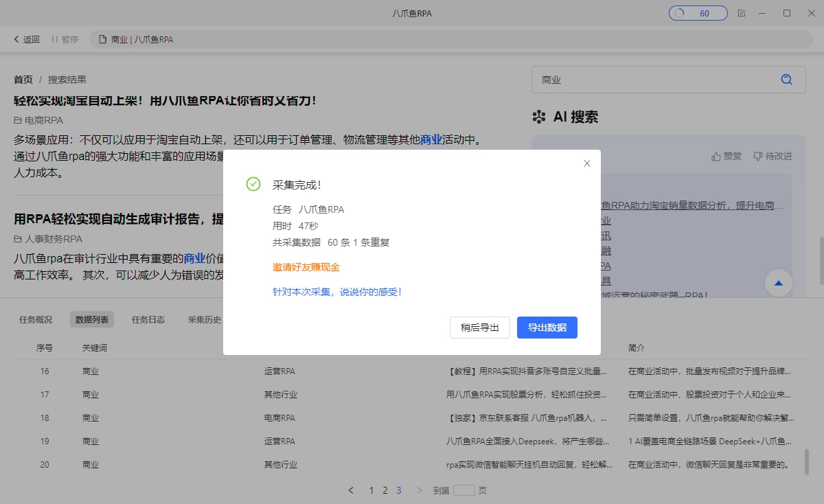
Task: Switch to the 采集历史 tab
Action: (205, 319)
